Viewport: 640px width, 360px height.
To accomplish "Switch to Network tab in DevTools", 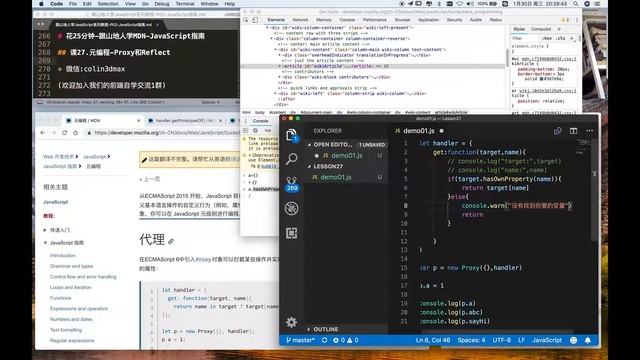I will pyautogui.click(x=300, y=20).
